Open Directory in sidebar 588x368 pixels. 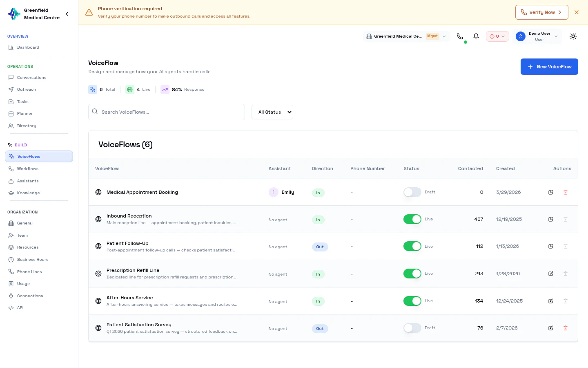[39, 126]
